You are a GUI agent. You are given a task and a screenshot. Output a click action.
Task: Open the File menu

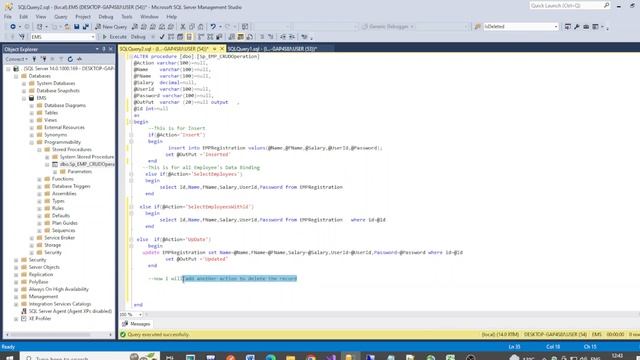click(x=8, y=17)
